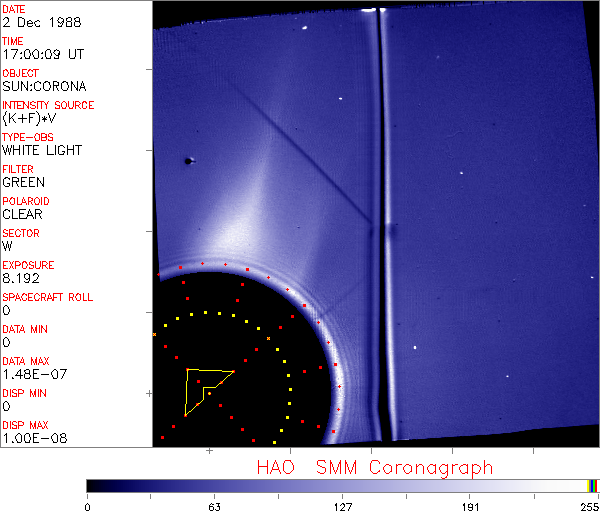Viewport: 600px width, 512px height.
Task: Select the date value 2 Dec 1988
Action: pyautogui.click(x=42, y=22)
